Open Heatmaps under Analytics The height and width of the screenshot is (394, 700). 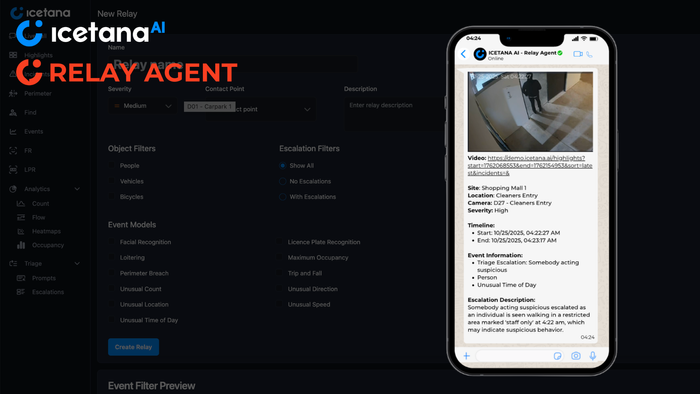point(46,231)
